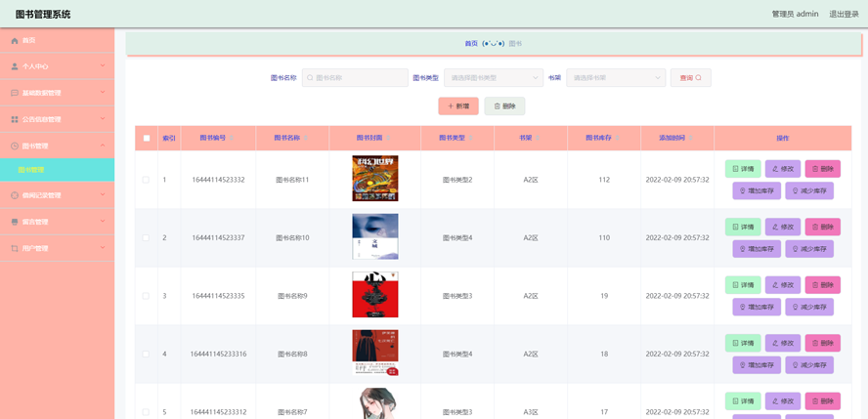
Task: Open cover image of book 图书名称8
Action: coord(375,353)
